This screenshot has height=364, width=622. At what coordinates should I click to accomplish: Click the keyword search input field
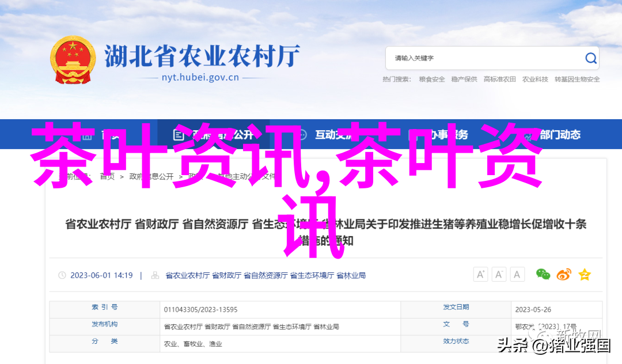pyautogui.click(x=484, y=58)
